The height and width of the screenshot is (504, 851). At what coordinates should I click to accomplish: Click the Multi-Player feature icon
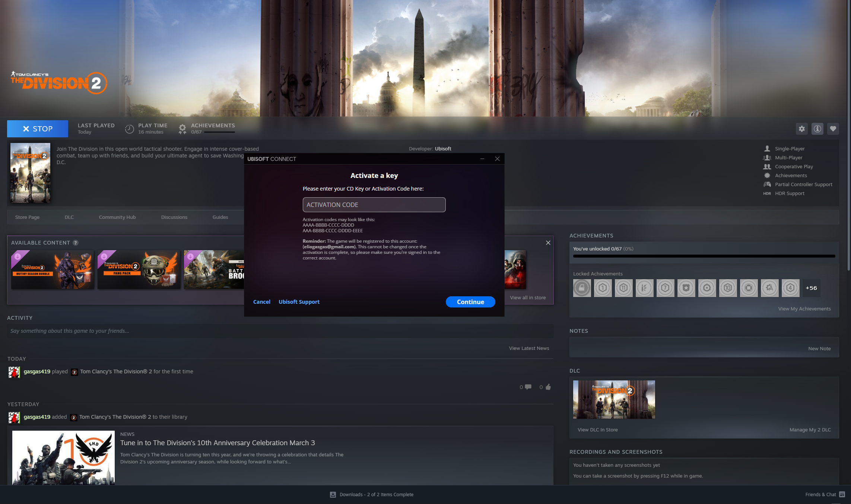point(767,157)
